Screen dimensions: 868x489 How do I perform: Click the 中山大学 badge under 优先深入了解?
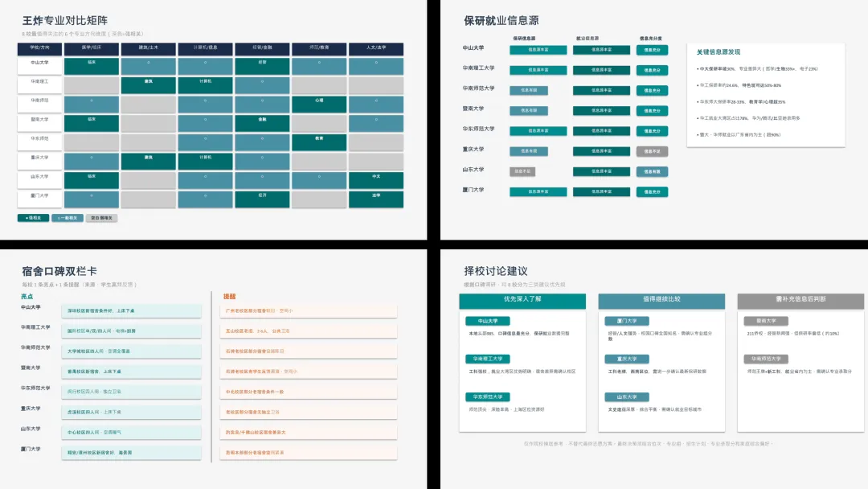[488, 321]
